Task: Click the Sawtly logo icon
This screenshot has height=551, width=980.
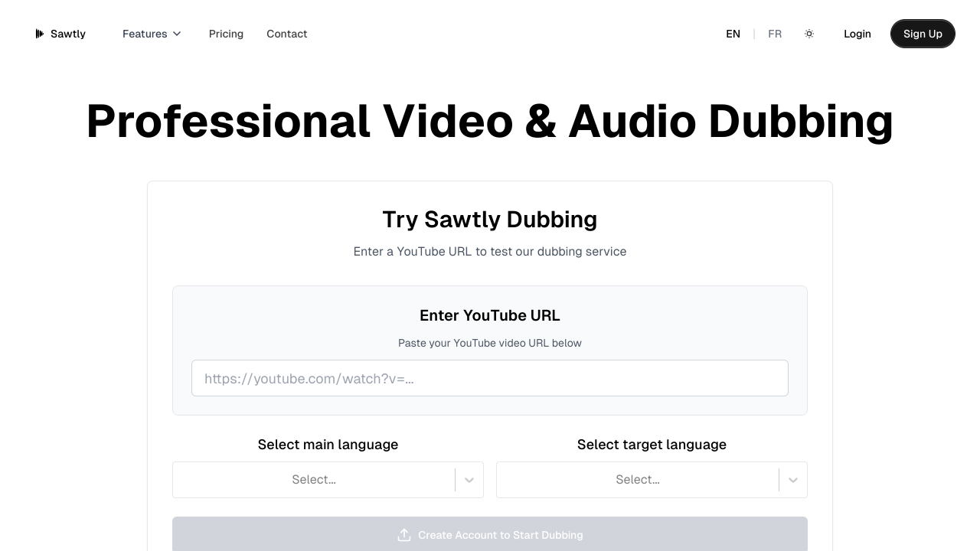Action: (x=40, y=34)
